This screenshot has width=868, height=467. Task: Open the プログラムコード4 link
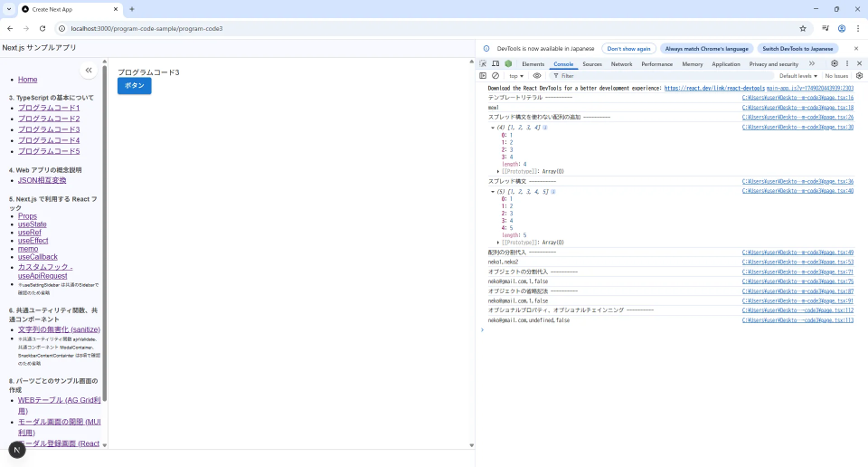pyautogui.click(x=49, y=140)
